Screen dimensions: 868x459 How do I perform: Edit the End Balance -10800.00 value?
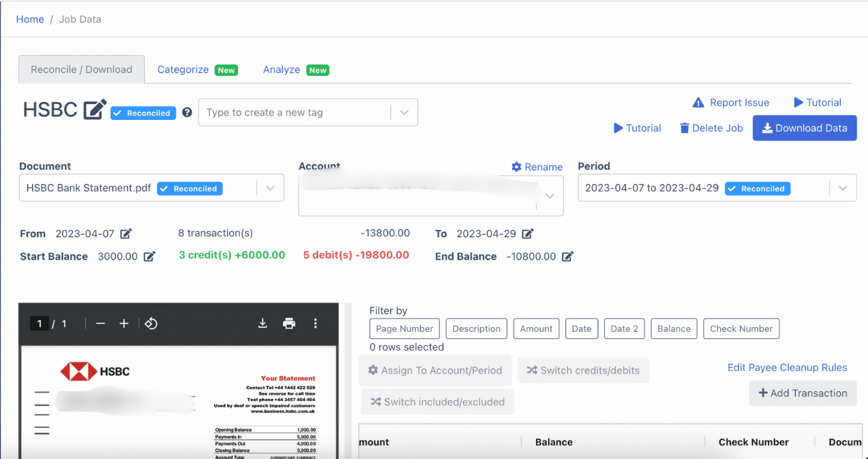[x=568, y=256]
